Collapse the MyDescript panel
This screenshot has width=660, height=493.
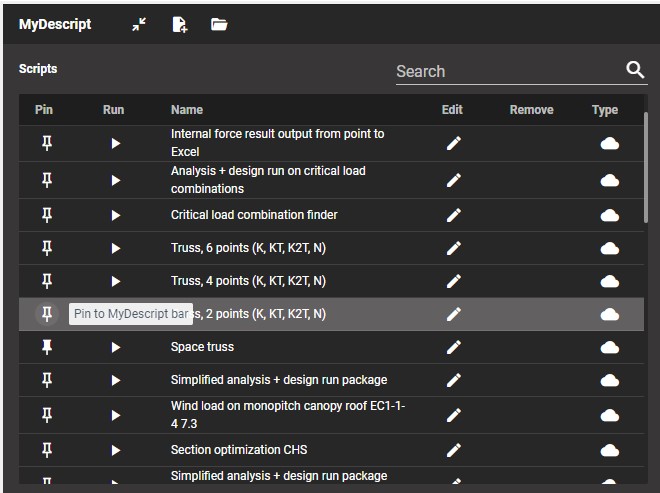139,24
